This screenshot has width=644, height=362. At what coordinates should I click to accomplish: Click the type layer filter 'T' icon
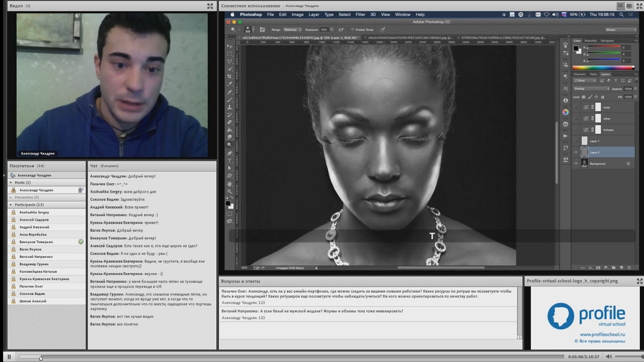coord(616,80)
